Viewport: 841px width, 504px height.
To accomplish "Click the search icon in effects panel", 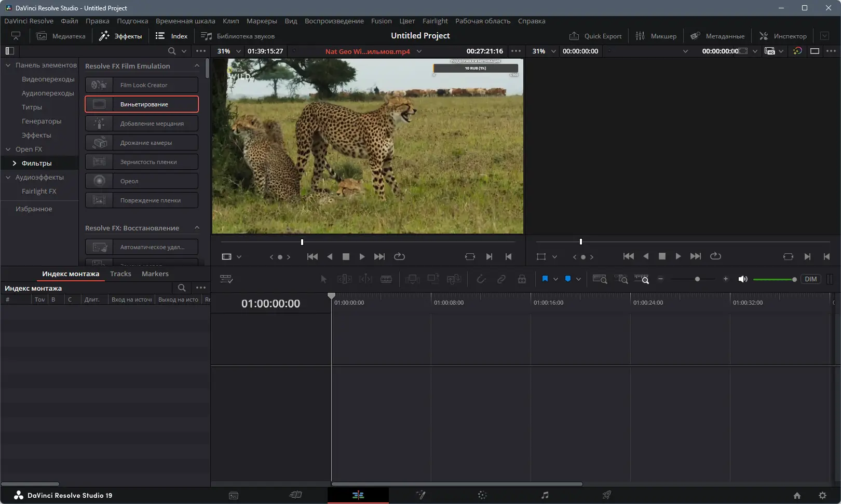I will 172,51.
